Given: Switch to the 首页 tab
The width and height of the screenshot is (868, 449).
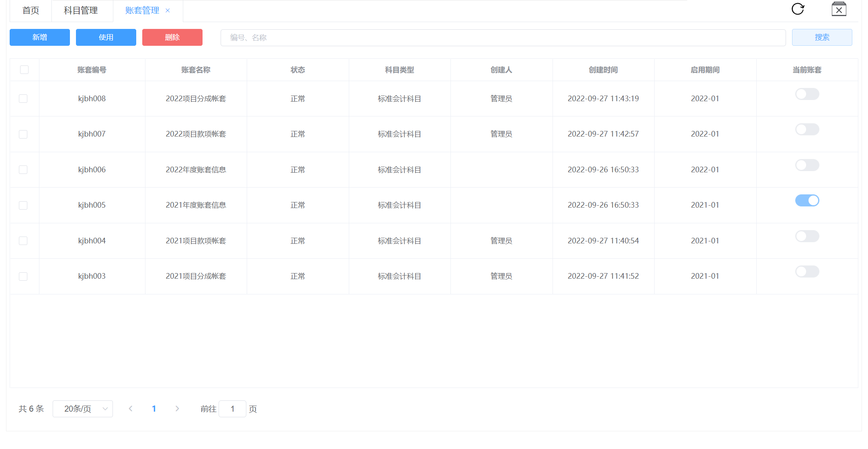Looking at the screenshot, I should [x=31, y=11].
